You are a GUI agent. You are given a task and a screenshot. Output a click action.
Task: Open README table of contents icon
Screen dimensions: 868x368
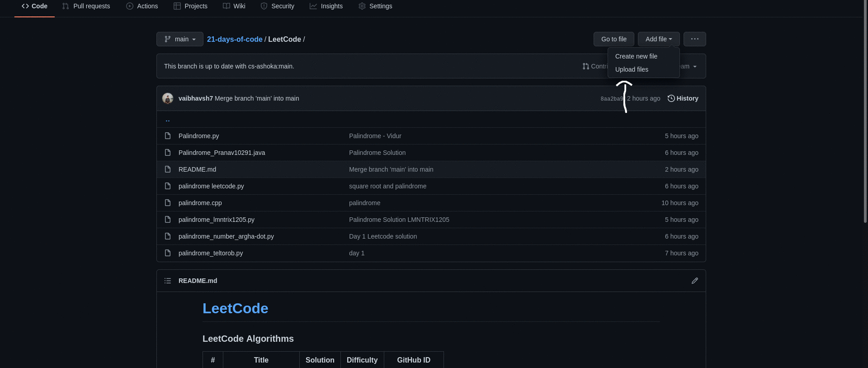click(x=167, y=281)
